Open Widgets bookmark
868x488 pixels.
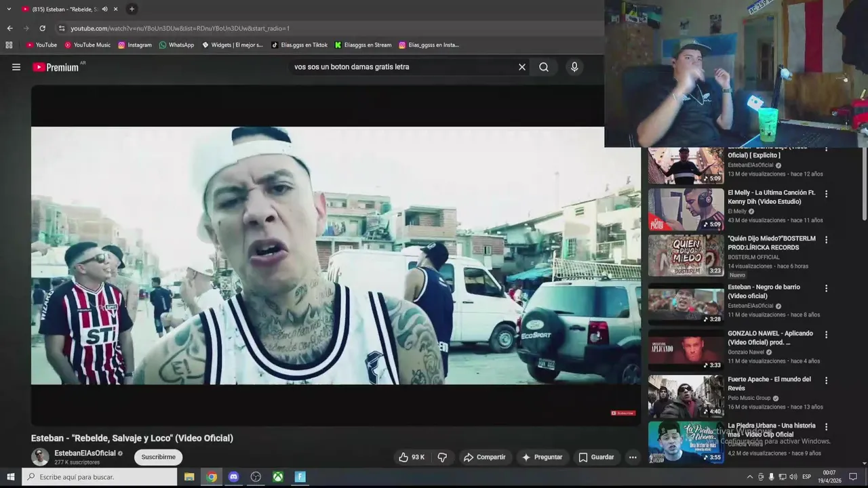(233, 45)
